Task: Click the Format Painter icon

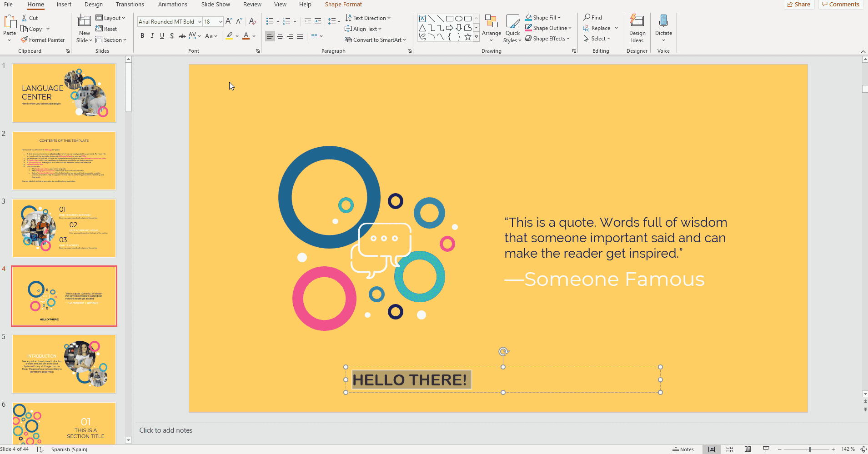Action: click(x=25, y=40)
